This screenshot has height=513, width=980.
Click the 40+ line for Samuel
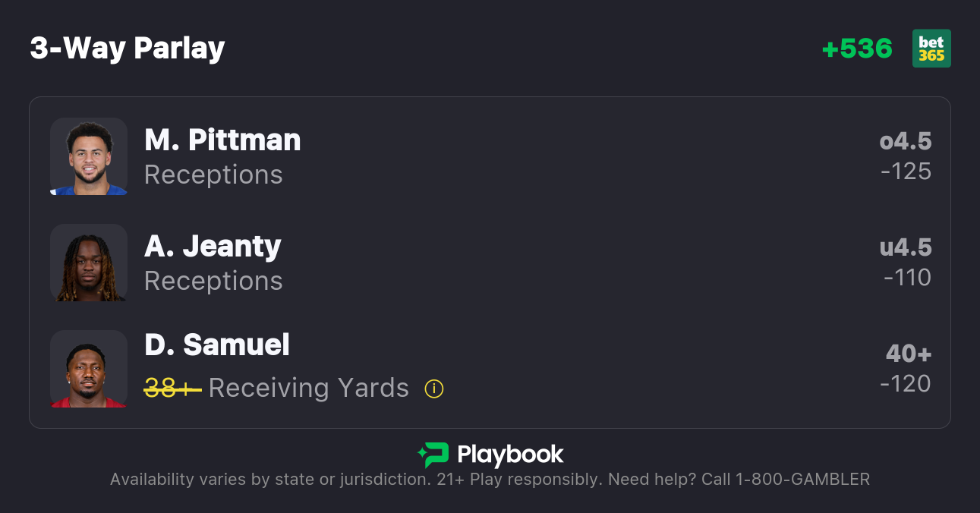pos(909,354)
